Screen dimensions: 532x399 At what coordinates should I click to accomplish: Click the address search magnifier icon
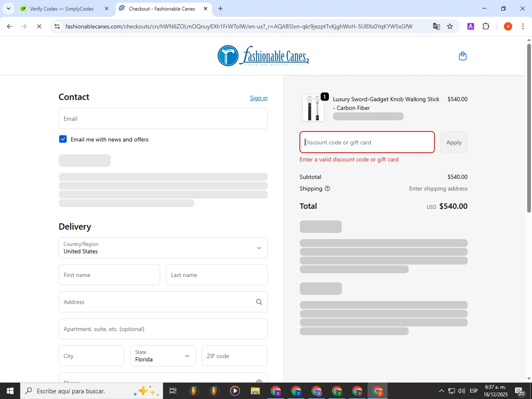click(259, 302)
